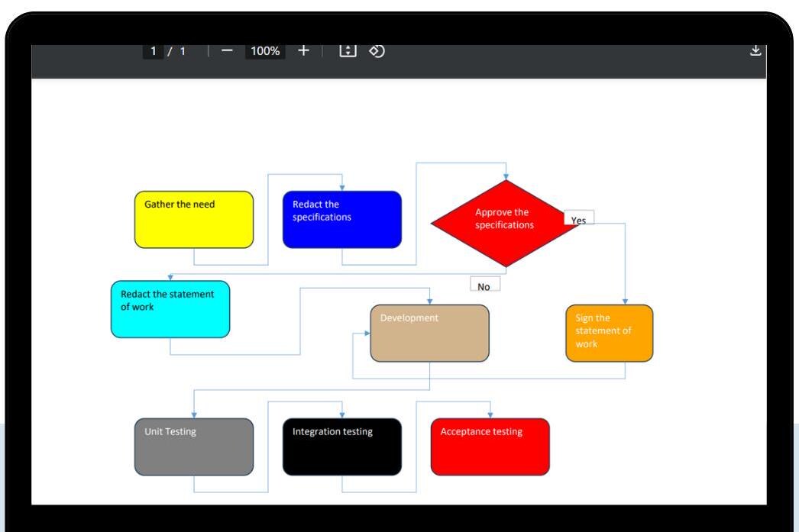Click the zoom in icon

click(x=305, y=50)
